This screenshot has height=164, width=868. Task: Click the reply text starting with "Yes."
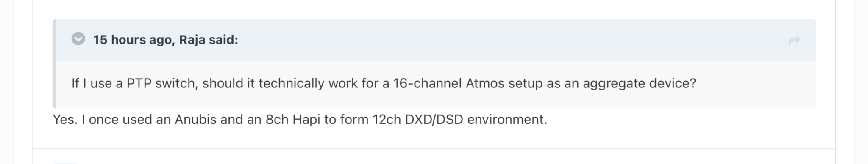pos(300,120)
